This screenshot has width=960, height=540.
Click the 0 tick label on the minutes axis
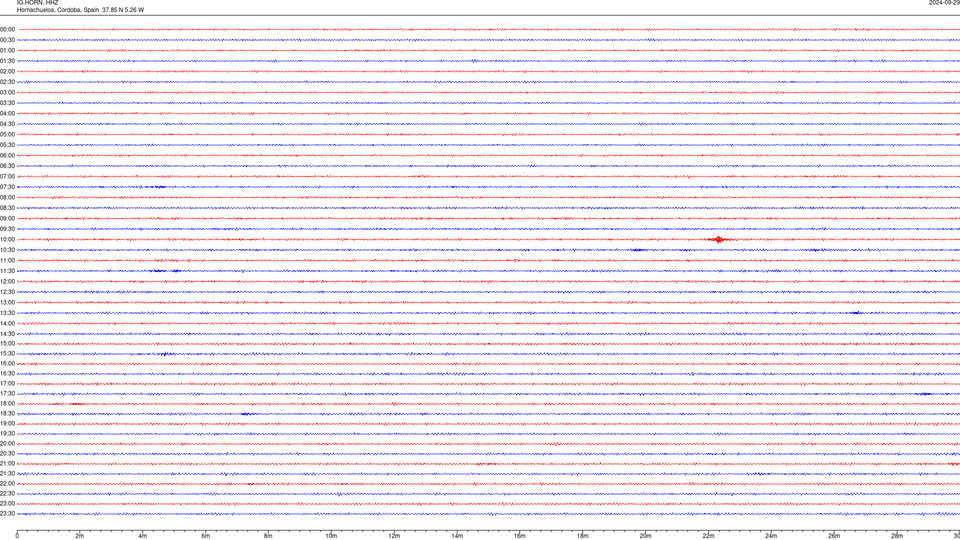pyautogui.click(x=17, y=536)
